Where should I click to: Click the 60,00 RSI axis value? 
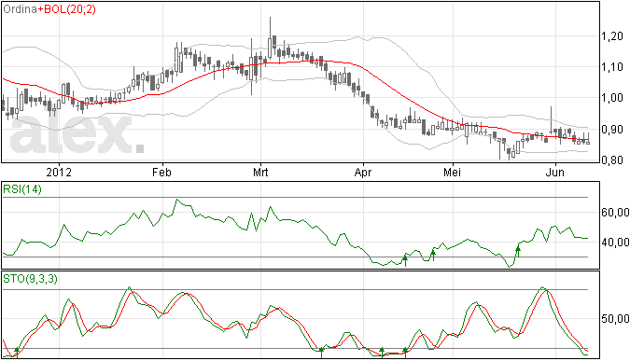615,213
